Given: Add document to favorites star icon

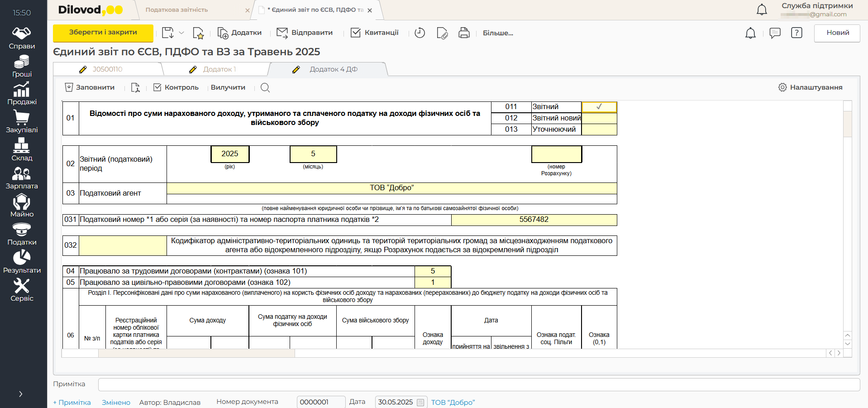Looking at the screenshot, I should pyautogui.click(x=198, y=33).
